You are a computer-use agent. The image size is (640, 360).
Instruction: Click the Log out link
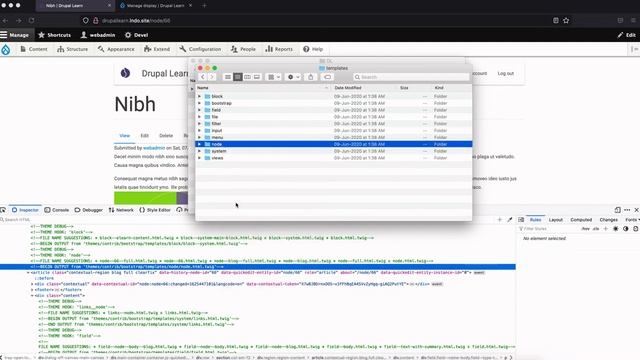[505, 73]
